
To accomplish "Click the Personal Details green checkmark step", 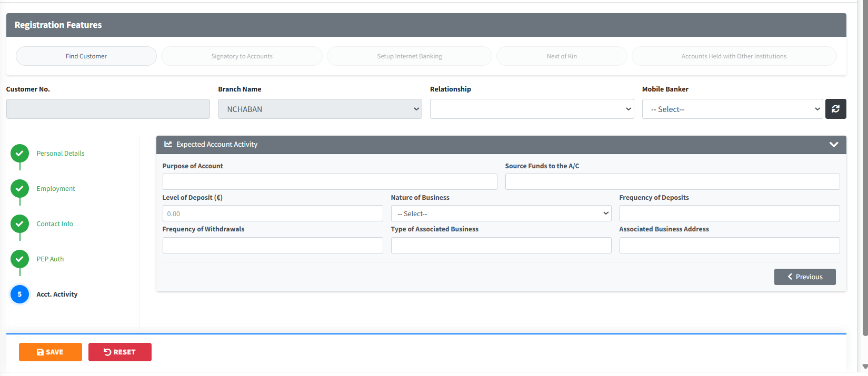I will (20, 154).
